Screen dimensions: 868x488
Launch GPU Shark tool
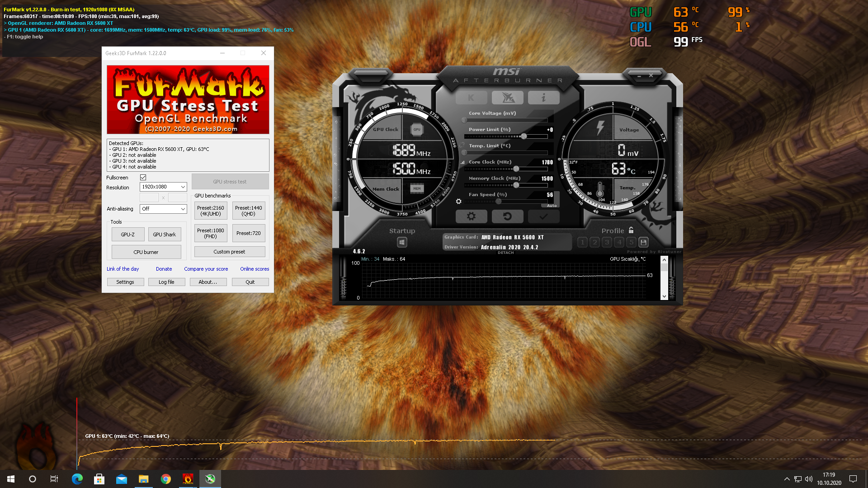click(165, 235)
